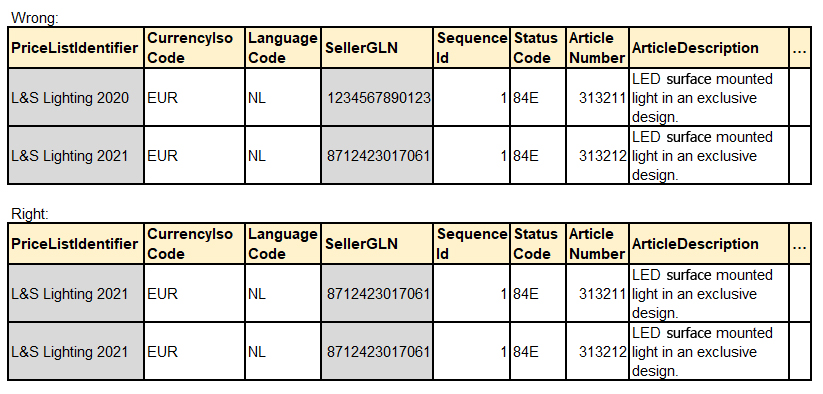This screenshot has width=823, height=394.
Task: Select the first description cell under Right
Action: (709, 294)
